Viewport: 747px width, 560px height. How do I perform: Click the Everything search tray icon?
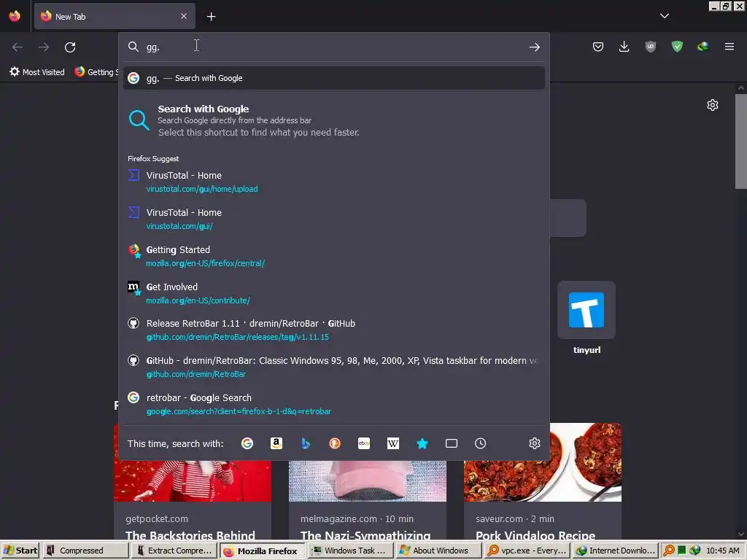(x=669, y=551)
